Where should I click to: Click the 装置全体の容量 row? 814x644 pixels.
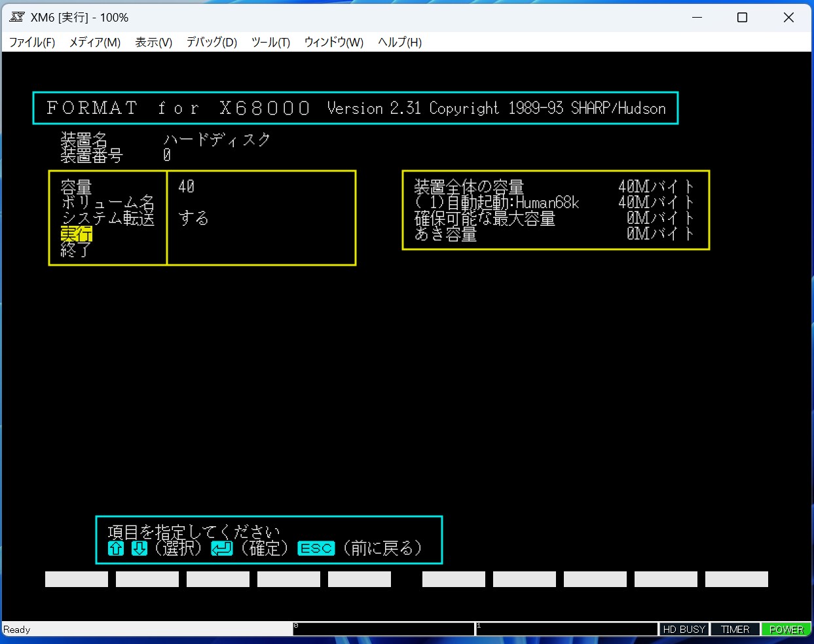pyautogui.click(x=554, y=187)
